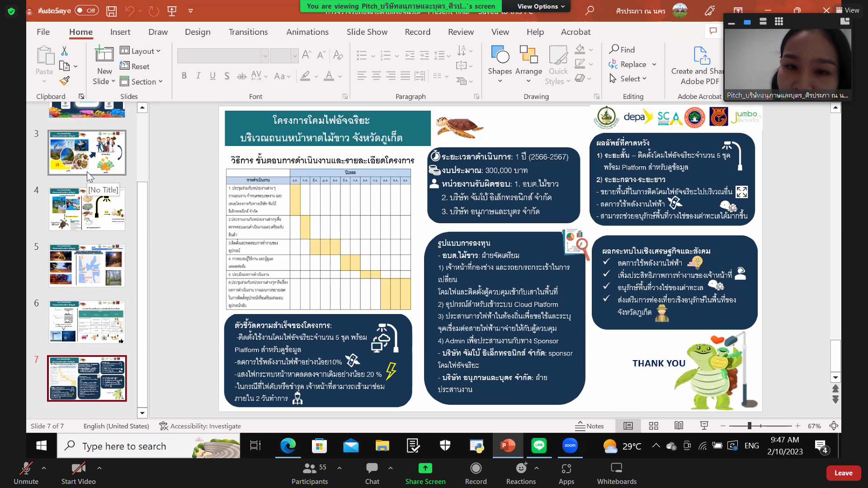Viewport: 868px width, 488px height.
Task: Click the Format Painter icon in Clipboard
Action: [x=65, y=81]
